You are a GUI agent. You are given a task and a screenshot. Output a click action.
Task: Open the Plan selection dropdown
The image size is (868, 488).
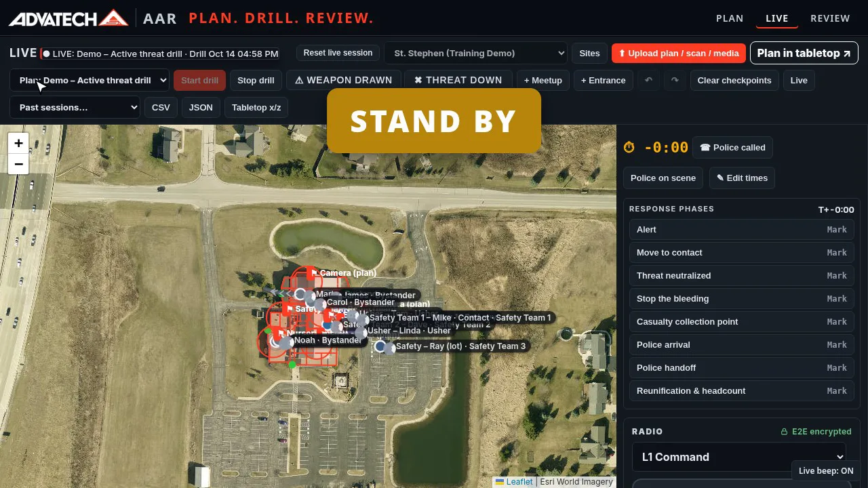(x=90, y=80)
